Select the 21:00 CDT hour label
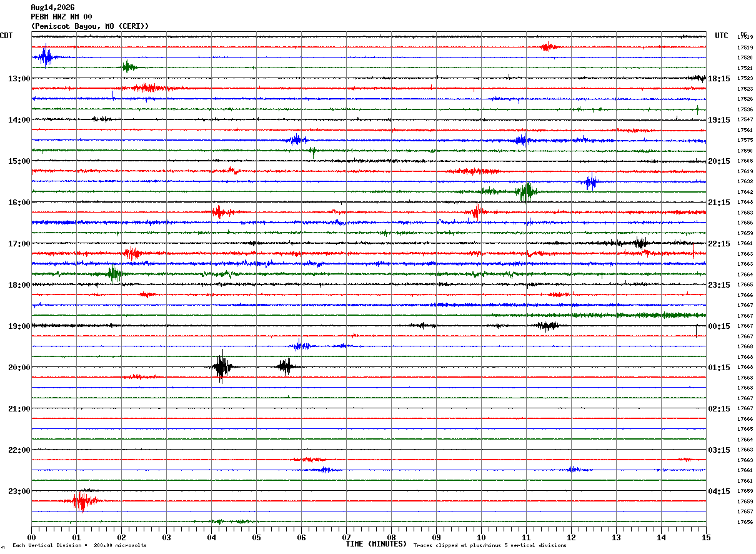 [19, 409]
